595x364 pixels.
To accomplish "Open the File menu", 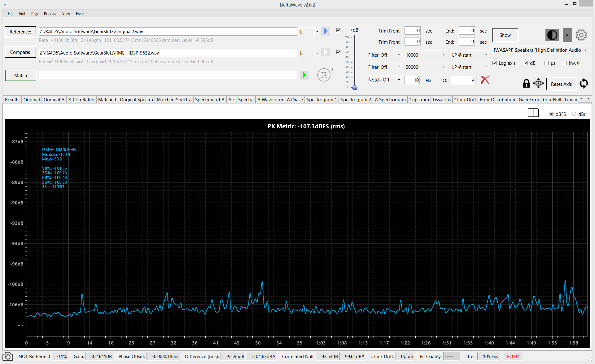I will pyautogui.click(x=11, y=14).
